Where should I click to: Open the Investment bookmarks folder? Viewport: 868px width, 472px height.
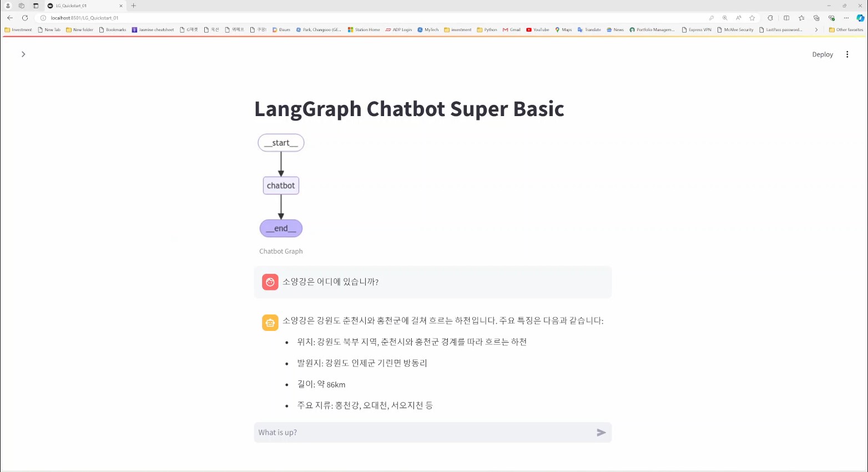click(x=18, y=30)
